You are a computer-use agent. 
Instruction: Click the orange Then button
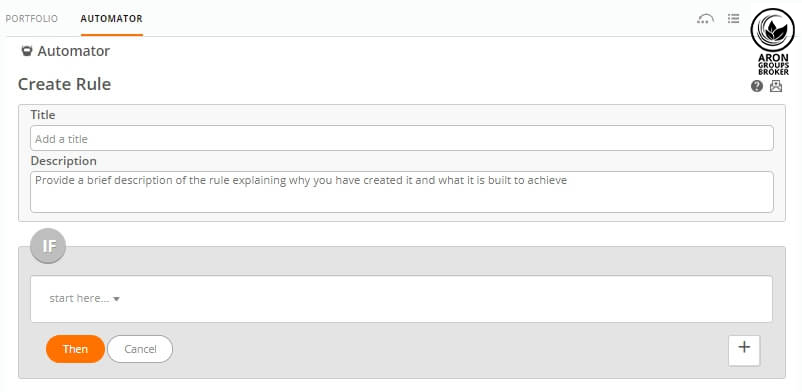(75, 349)
